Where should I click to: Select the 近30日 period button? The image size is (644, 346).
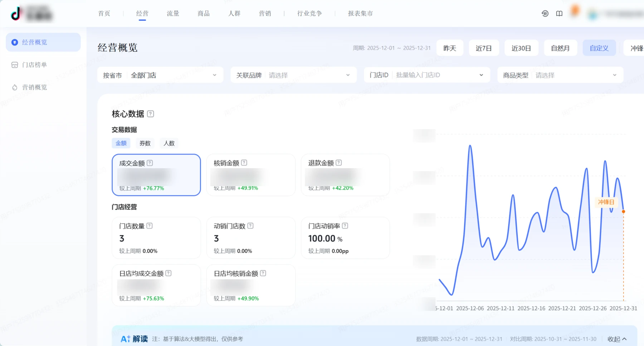[x=521, y=48]
